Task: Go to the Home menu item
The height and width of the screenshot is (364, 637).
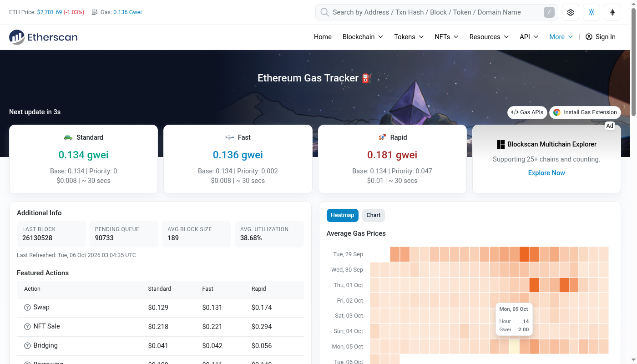Action: click(x=323, y=37)
